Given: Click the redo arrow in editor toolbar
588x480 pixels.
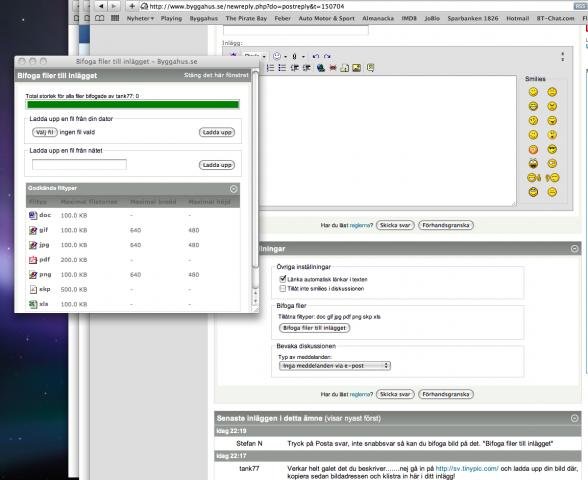Looking at the screenshot, I should point(327,57).
